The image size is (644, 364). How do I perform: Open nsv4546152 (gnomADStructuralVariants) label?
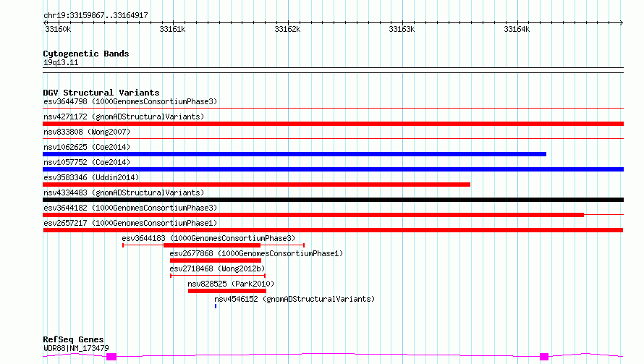point(295,299)
